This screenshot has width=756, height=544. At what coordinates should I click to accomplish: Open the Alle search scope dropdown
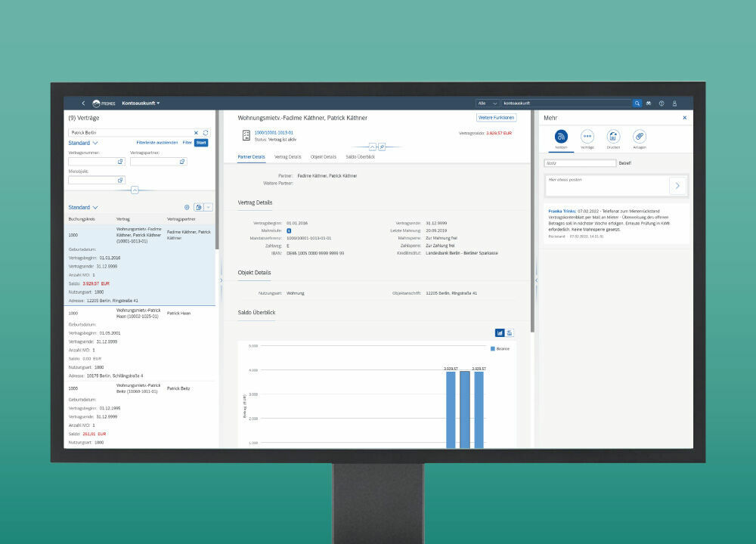pyautogui.click(x=486, y=104)
